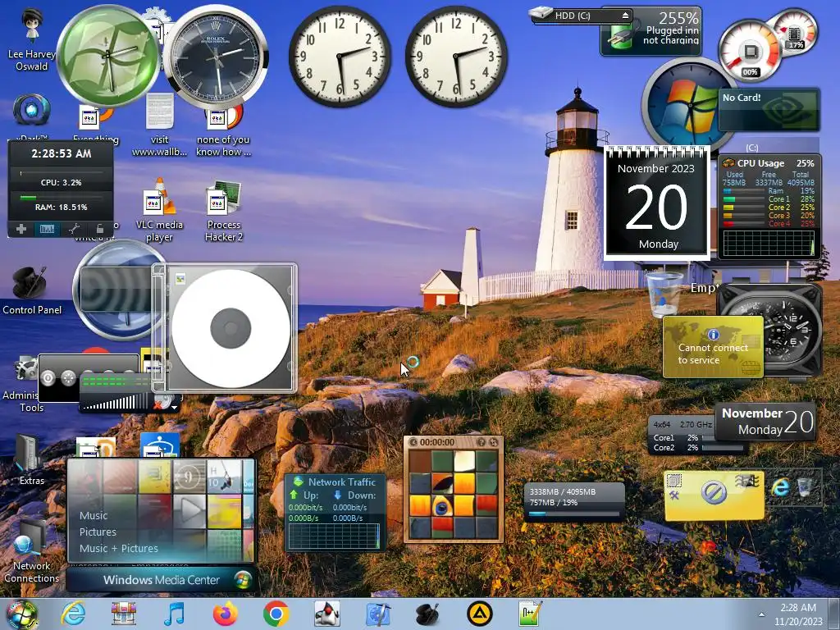
Task: Click the eye tile in the picture puzzle
Action: [x=442, y=505]
